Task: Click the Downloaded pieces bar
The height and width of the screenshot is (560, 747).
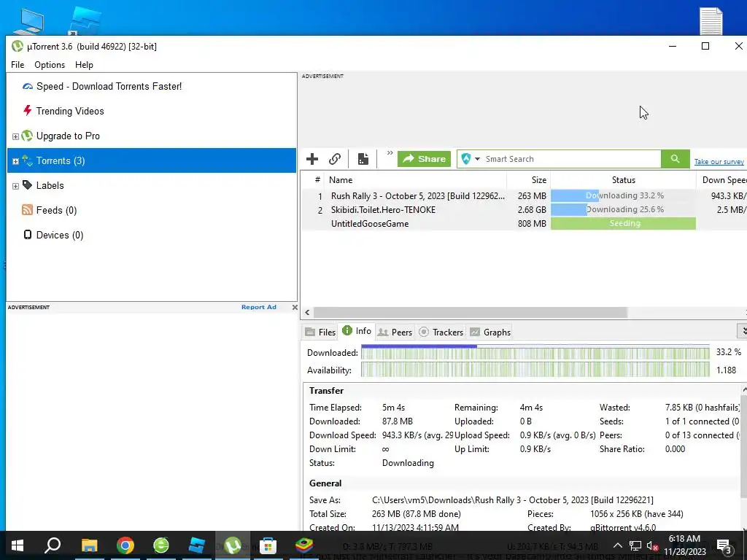Action: 535,353
